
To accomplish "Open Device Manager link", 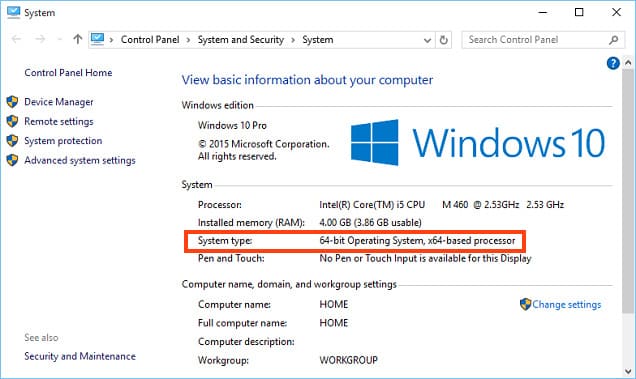I will 59,102.
